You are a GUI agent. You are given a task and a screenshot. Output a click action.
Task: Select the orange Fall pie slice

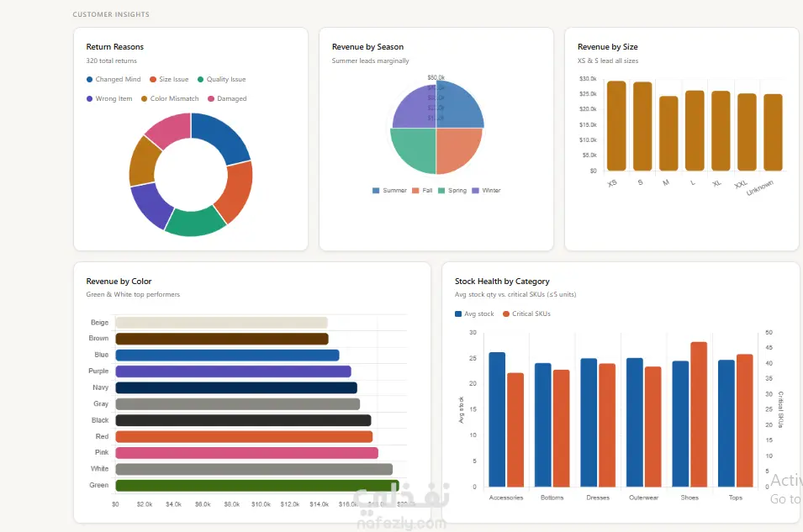pyautogui.click(x=457, y=149)
